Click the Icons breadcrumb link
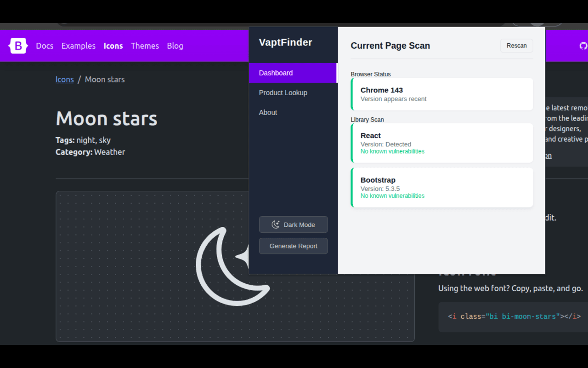This screenshot has width=588, height=368. (65, 79)
